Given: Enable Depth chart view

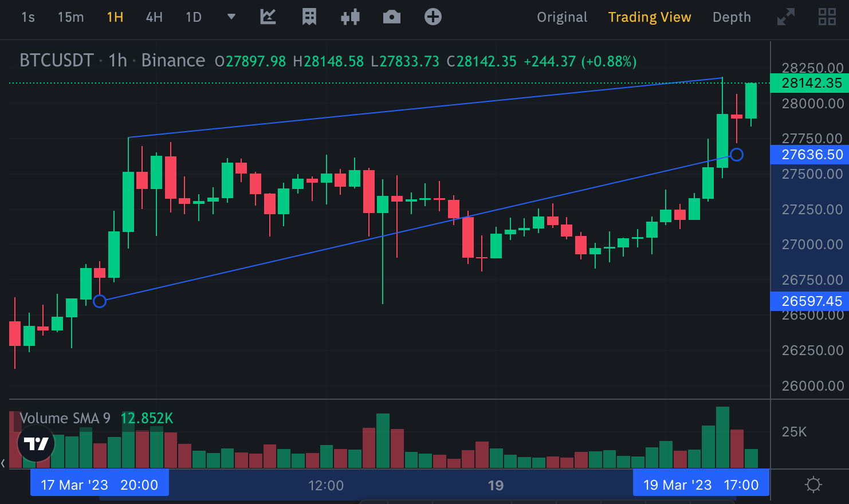Looking at the screenshot, I should click(x=732, y=17).
